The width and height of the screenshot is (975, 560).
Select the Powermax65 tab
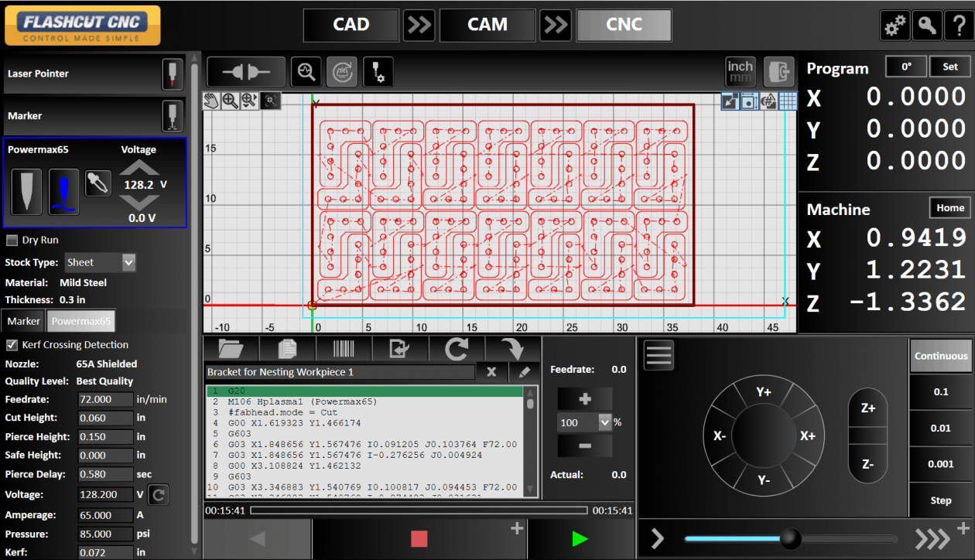click(80, 320)
